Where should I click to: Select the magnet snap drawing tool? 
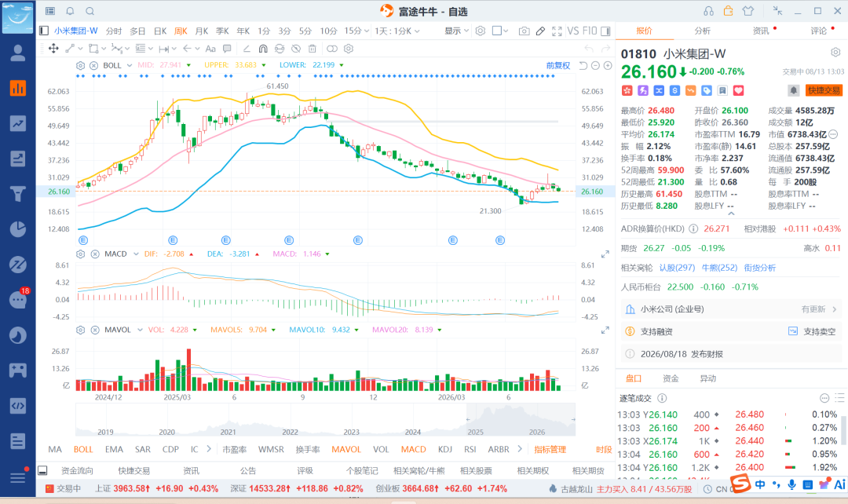(263, 49)
